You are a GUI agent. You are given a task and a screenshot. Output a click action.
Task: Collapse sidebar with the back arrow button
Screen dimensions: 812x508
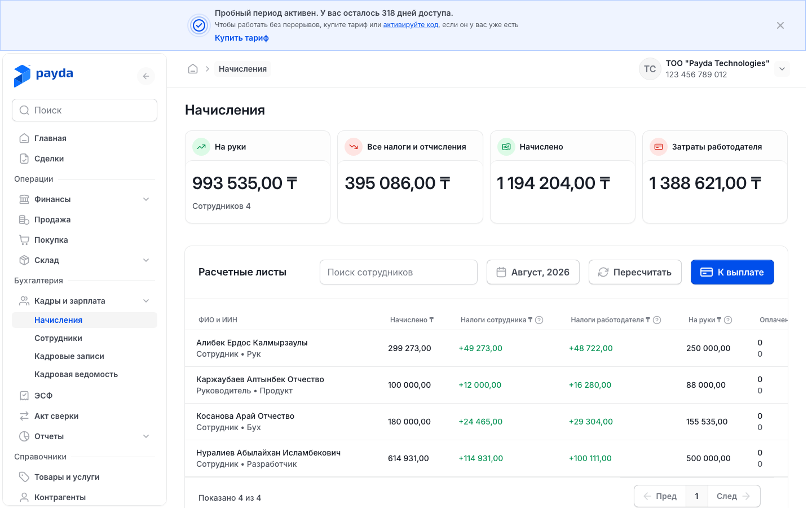[146, 76]
